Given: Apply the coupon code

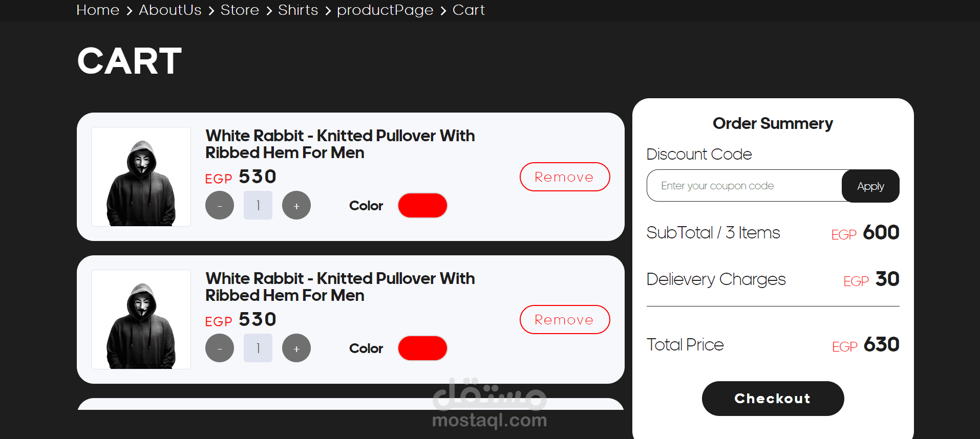Looking at the screenshot, I should [x=870, y=186].
